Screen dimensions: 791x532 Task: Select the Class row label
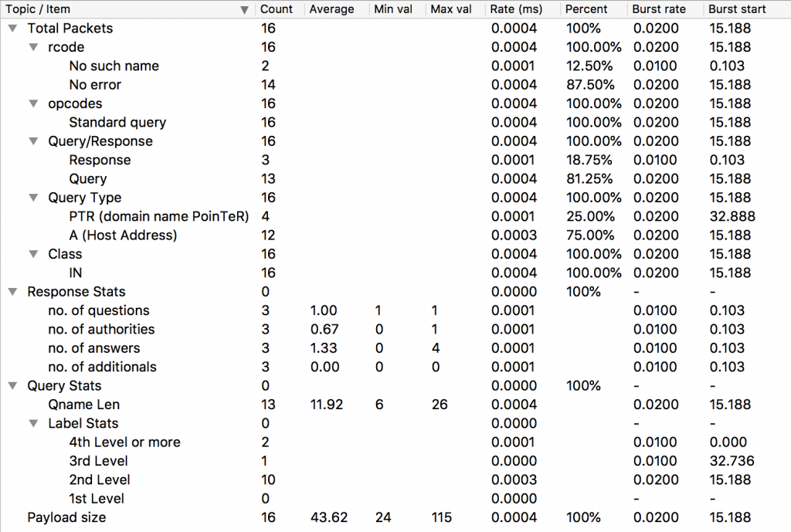(65, 254)
